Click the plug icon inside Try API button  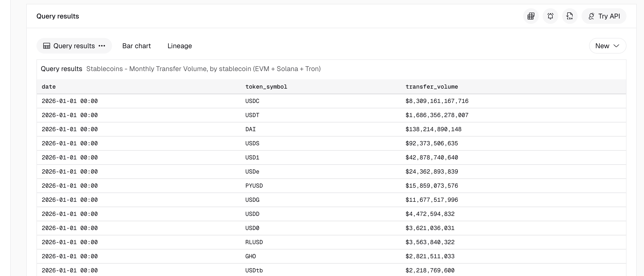point(592,16)
